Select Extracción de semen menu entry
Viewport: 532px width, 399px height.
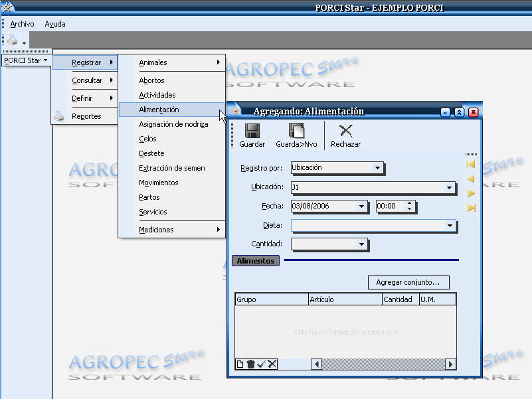click(x=172, y=168)
